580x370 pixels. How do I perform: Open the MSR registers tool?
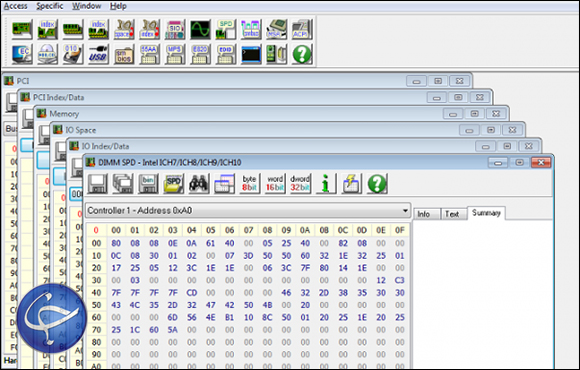point(277,29)
